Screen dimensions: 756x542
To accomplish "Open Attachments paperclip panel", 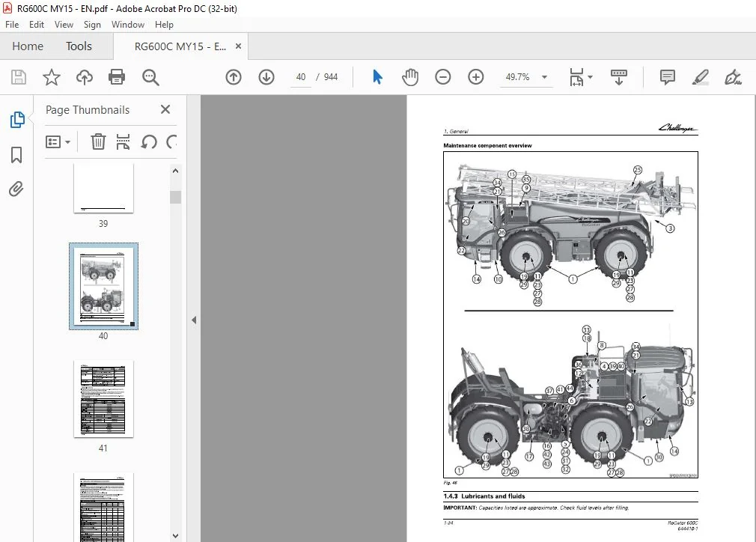I will (x=16, y=189).
